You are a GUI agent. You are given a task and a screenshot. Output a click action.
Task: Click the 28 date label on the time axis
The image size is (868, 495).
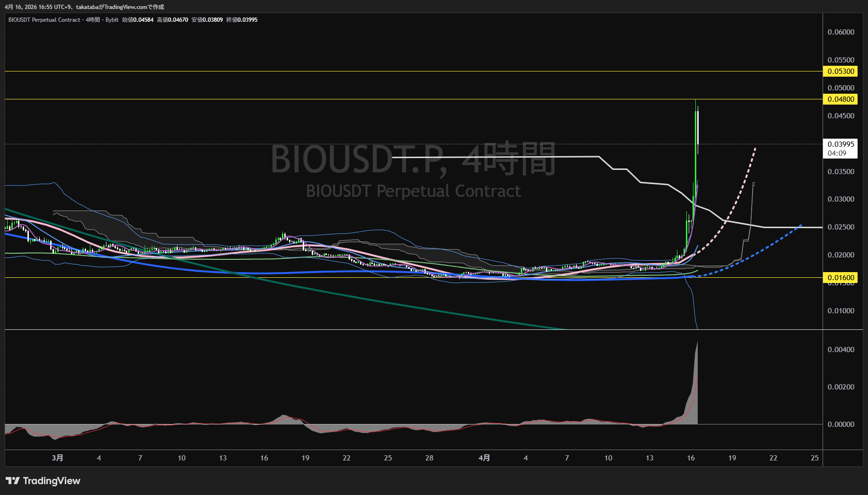tap(429, 458)
